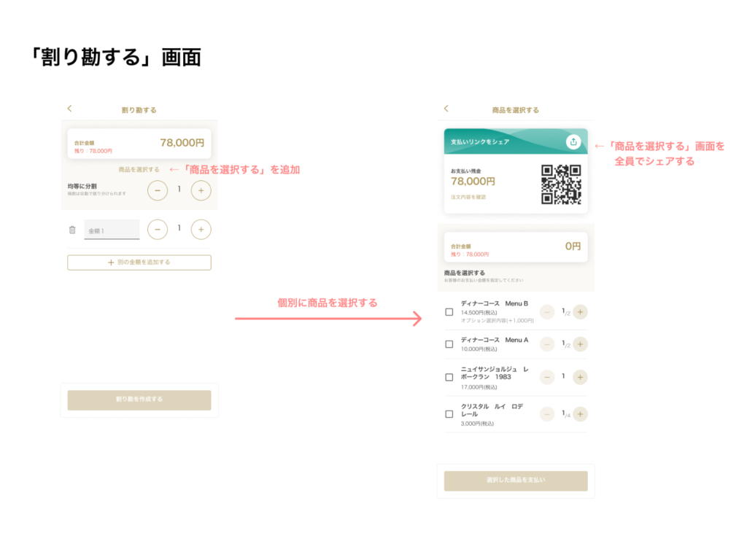Increase quantity of ディナーコース Menu B

click(580, 312)
